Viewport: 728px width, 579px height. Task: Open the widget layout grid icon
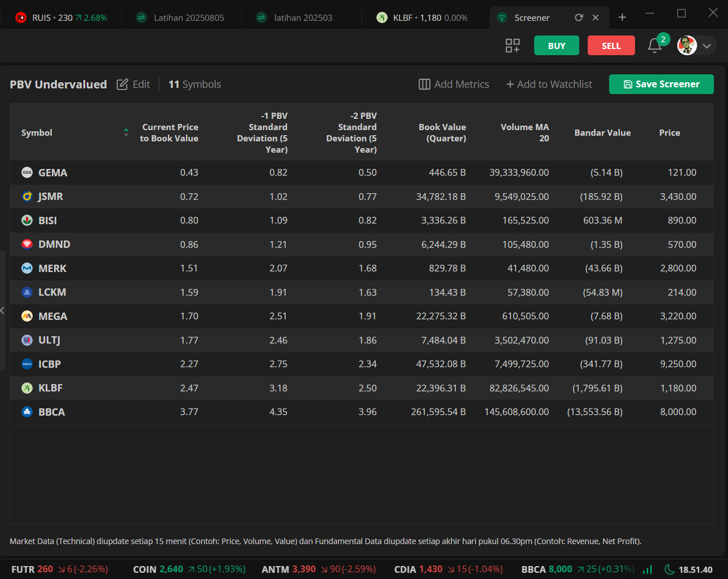pyautogui.click(x=513, y=46)
